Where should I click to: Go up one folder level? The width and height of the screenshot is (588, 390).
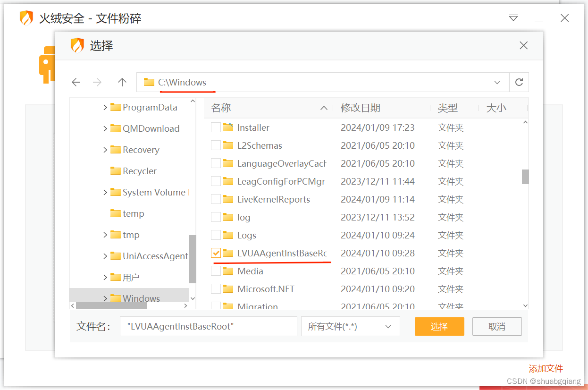pos(122,82)
